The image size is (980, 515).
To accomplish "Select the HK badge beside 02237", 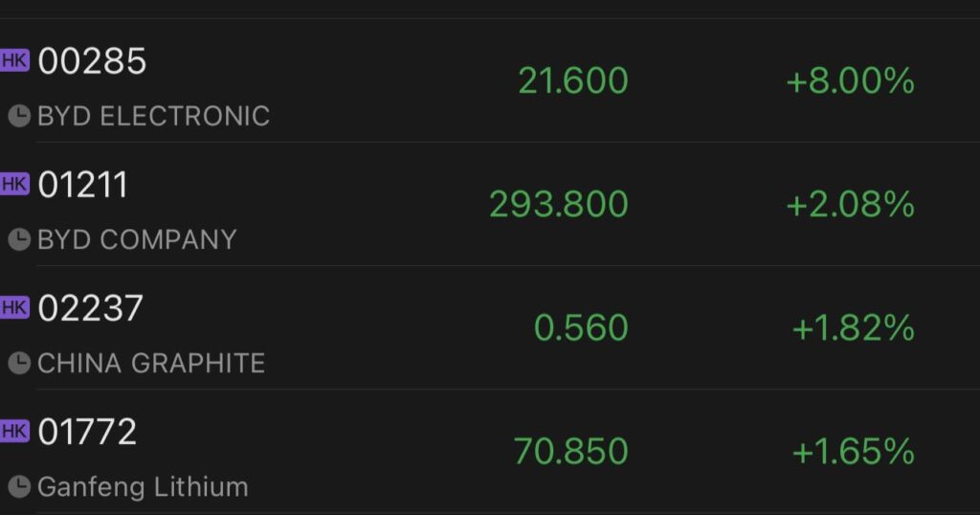I will click(15, 307).
